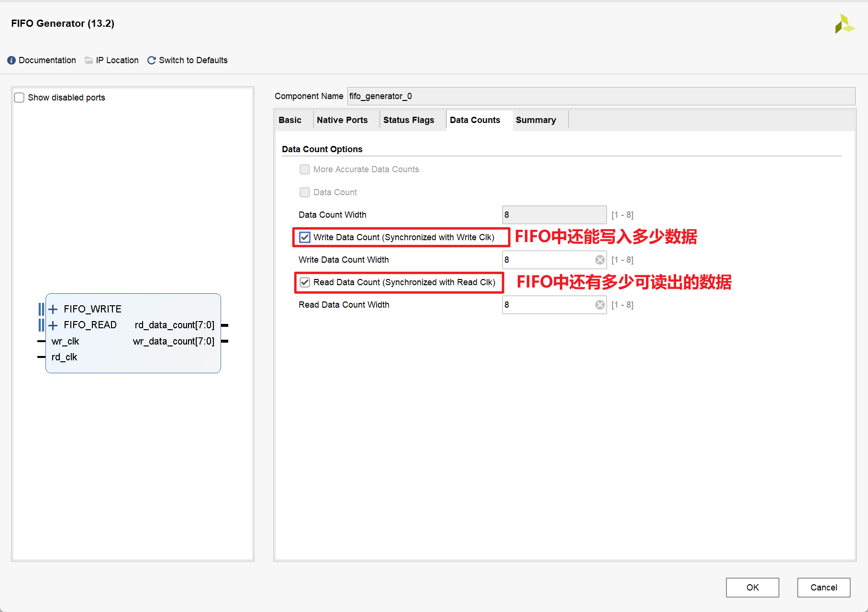Click the IP Location folder icon
This screenshot has height=612, width=868.
coord(89,60)
